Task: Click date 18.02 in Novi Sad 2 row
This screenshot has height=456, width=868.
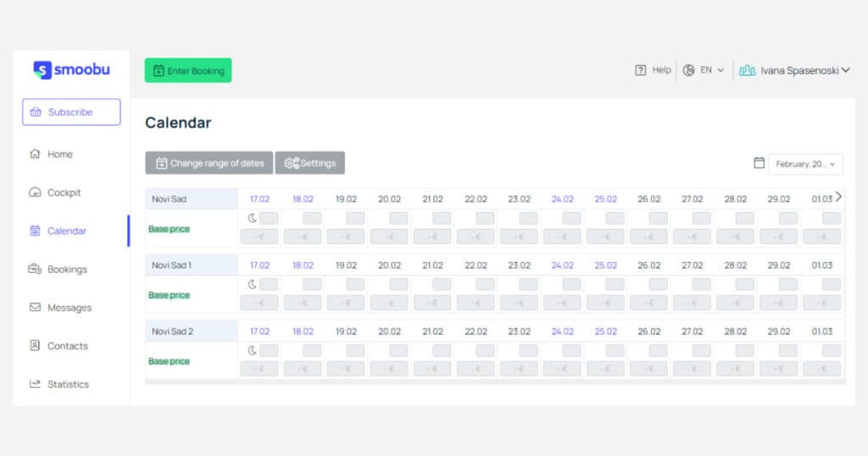Action: click(303, 331)
